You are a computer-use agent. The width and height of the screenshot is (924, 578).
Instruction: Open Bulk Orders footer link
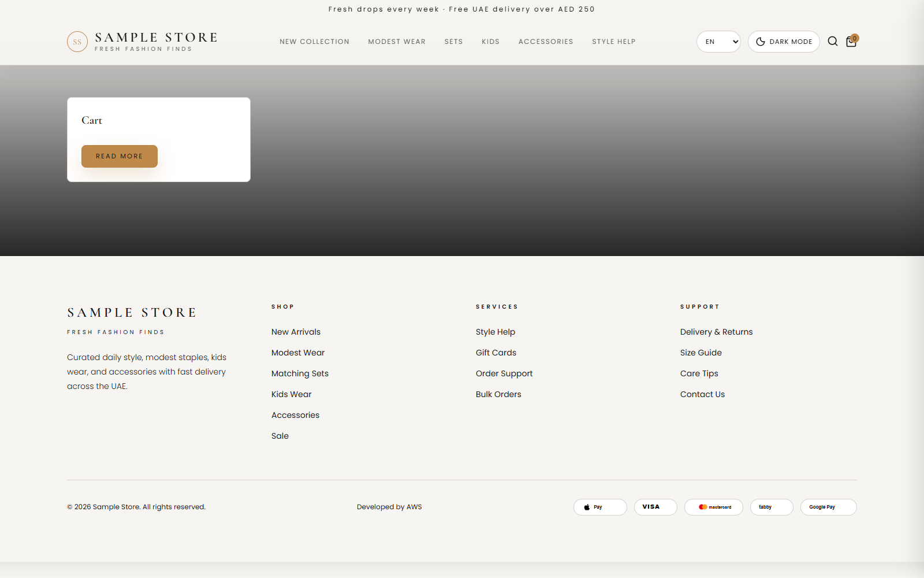click(498, 394)
